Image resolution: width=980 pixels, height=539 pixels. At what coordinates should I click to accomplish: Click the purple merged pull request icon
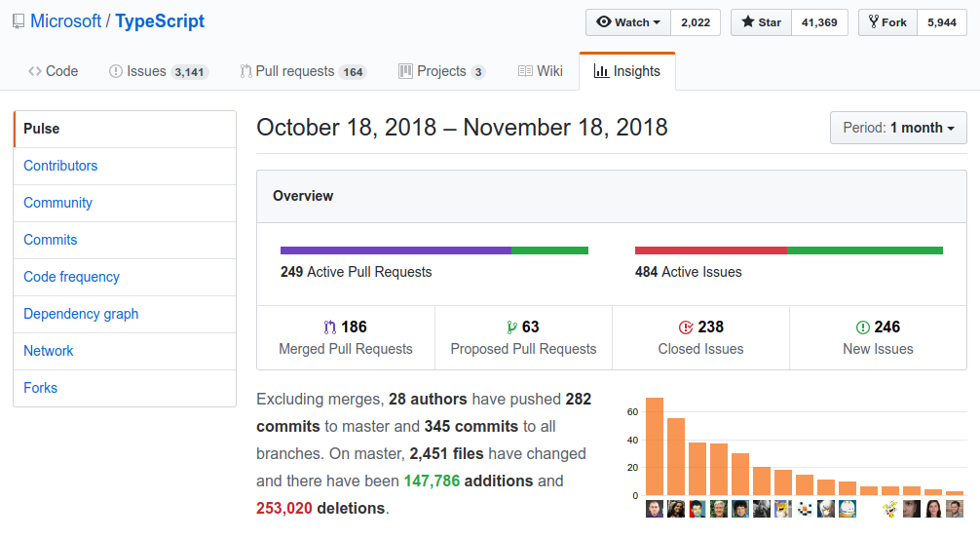[330, 327]
